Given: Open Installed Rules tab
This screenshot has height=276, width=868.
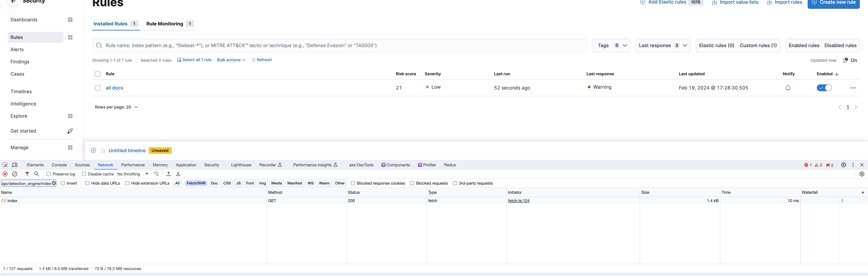Looking at the screenshot, I should pos(115,24).
